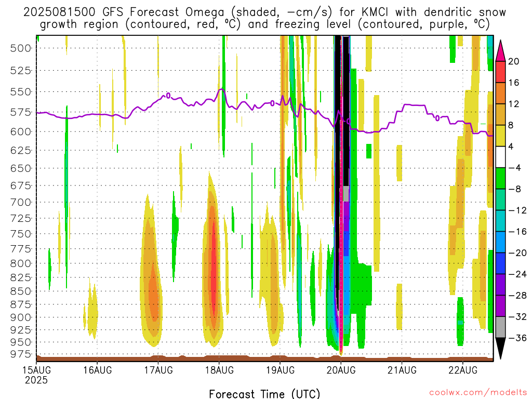This screenshot has width=532, height=399.
Task: Click the green -8 to -4 colorbar segment
Action: click(500, 178)
